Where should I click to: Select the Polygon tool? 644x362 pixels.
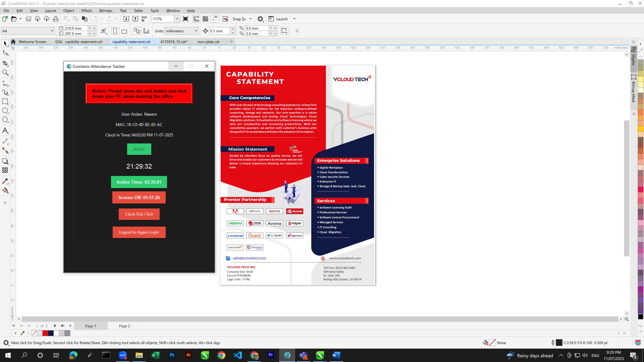click(5, 120)
